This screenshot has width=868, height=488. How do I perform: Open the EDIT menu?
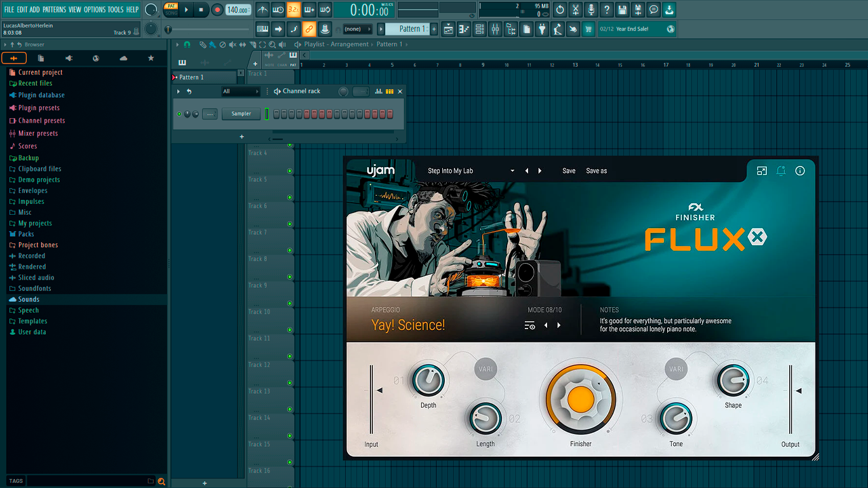click(22, 10)
